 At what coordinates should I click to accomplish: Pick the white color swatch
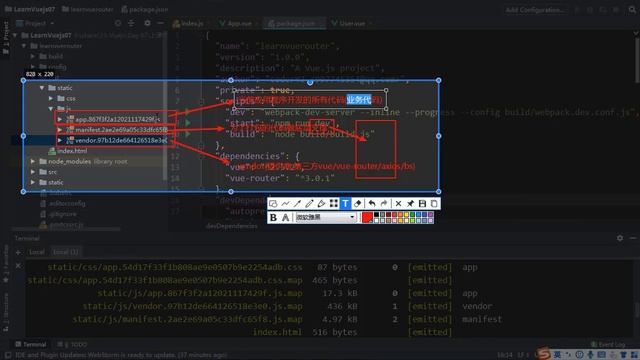(x=376, y=220)
